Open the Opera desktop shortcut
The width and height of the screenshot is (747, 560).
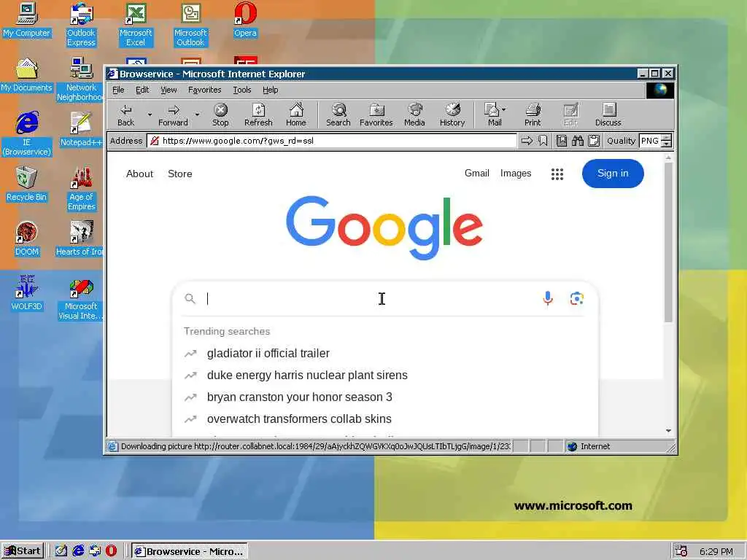coord(245,19)
